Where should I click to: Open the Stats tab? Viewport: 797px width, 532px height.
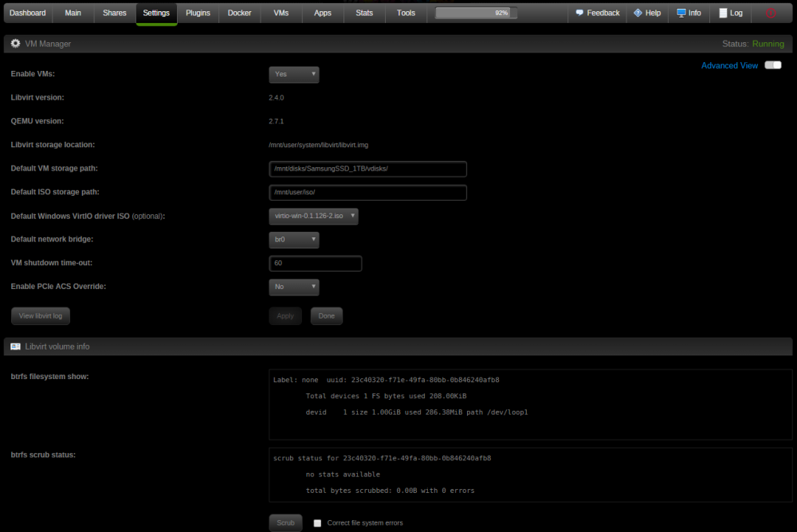364,14
